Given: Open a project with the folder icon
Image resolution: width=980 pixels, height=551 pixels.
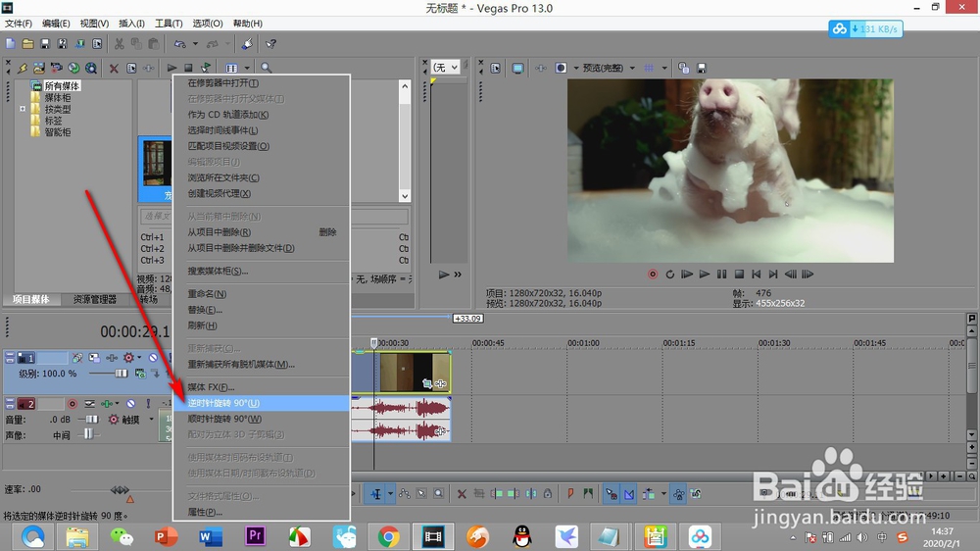Looking at the screenshot, I should coord(27,44).
